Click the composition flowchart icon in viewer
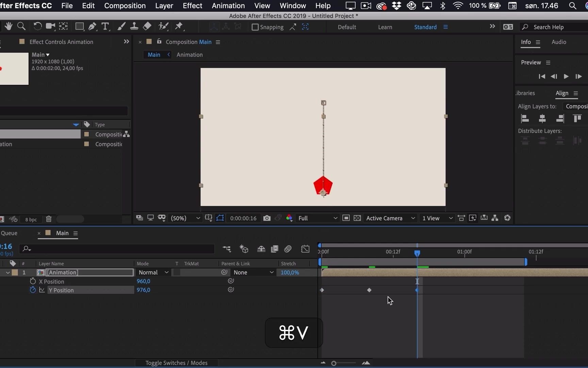This screenshot has height=368, width=588. click(495, 218)
